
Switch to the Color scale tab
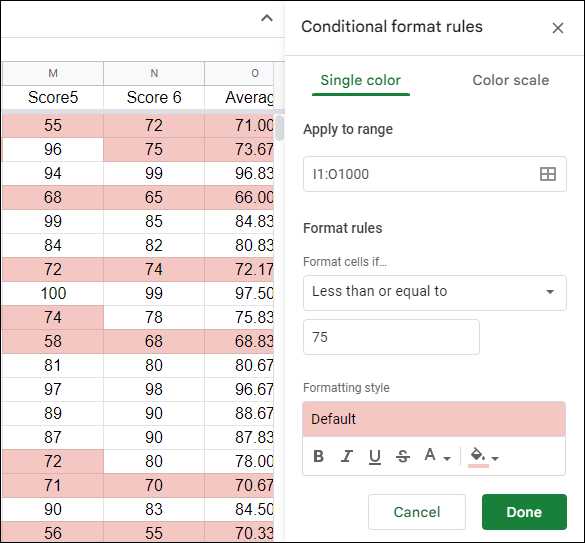click(510, 80)
